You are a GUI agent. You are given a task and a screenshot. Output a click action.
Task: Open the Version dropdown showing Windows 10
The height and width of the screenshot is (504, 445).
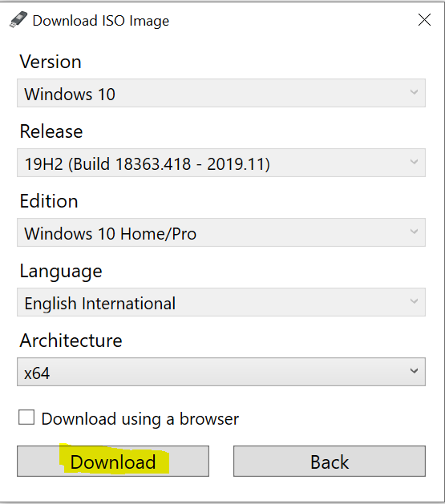point(221,93)
